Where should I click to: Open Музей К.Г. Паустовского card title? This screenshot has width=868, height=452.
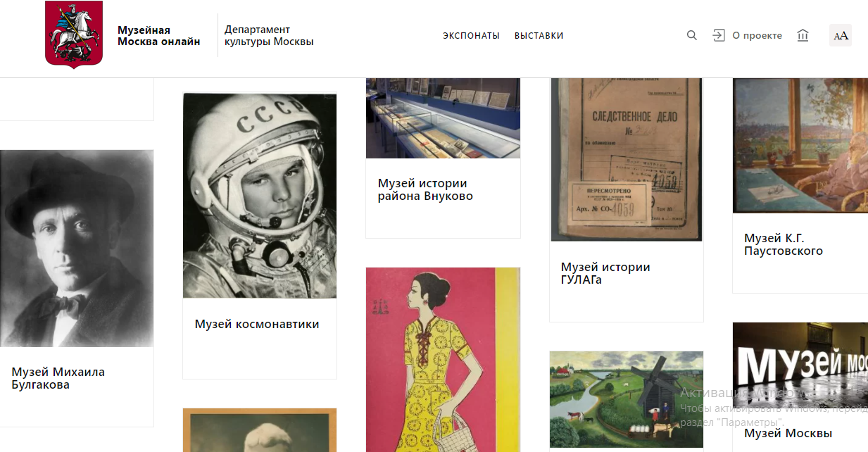coord(784,244)
